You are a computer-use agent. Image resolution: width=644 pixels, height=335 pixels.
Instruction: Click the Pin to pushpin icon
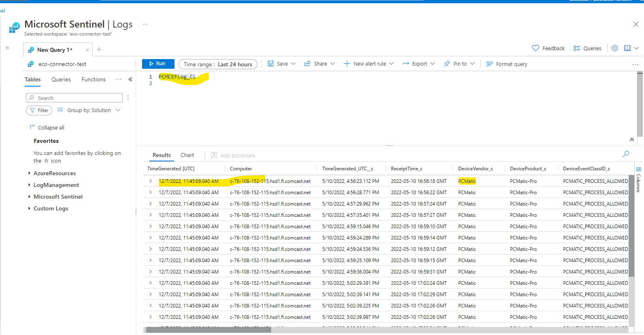pyautogui.click(x=447, y=64)
